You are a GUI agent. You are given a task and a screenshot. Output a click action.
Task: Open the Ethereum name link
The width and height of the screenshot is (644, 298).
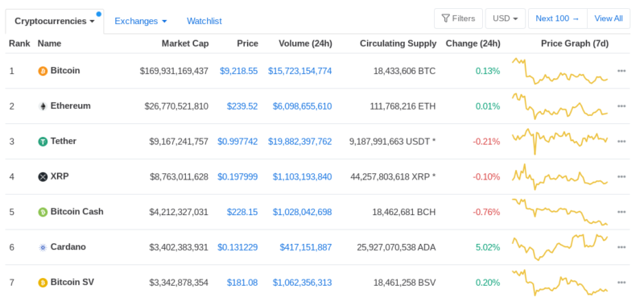[x=71, y=106]
